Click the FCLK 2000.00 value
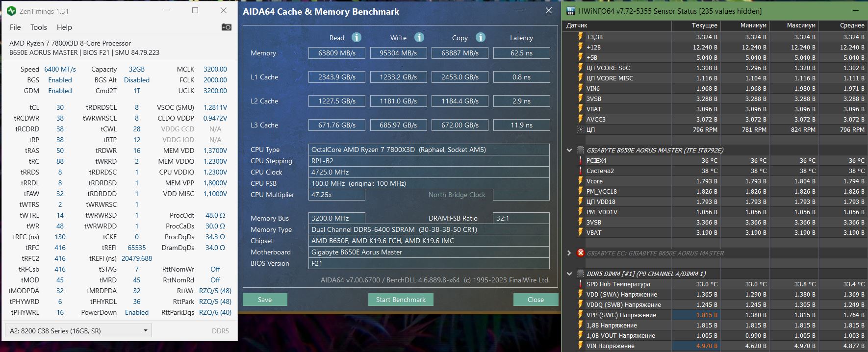 [x=215, y=80]
